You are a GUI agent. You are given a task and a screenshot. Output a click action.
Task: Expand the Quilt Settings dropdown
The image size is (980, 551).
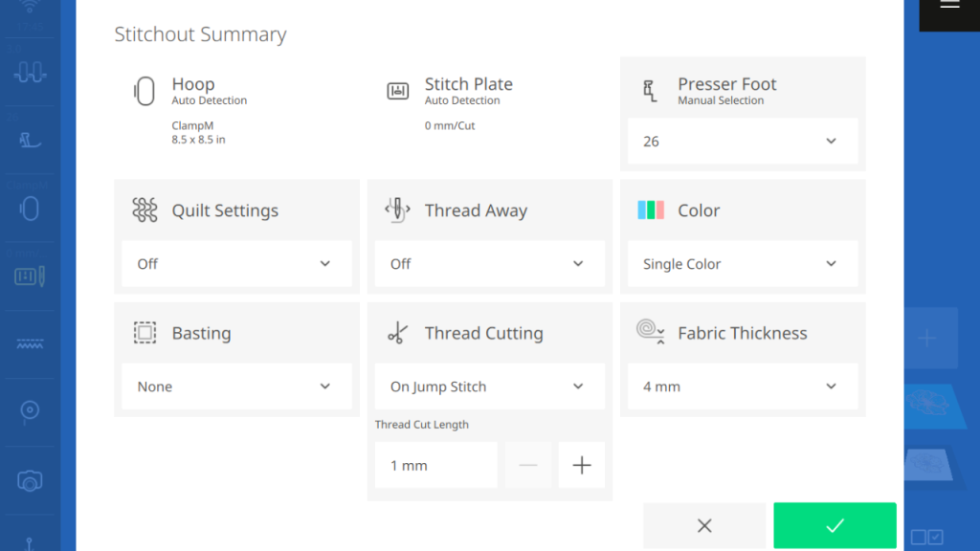[236, 264]
